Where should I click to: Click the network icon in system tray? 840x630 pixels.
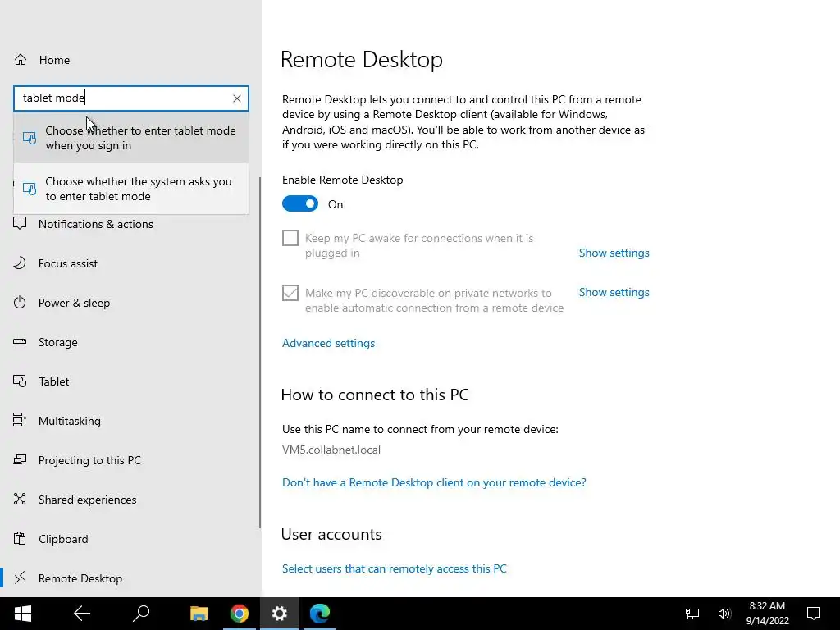click(692, 614)
